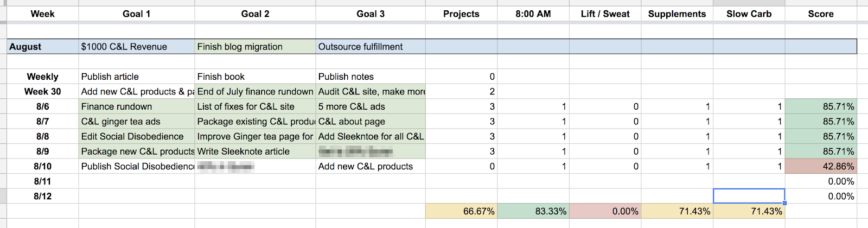Viewport: 868px width, 228px height.
Task: Select the Slow Carb header cell
Action: pyautogui.click(x=749, y=14)
